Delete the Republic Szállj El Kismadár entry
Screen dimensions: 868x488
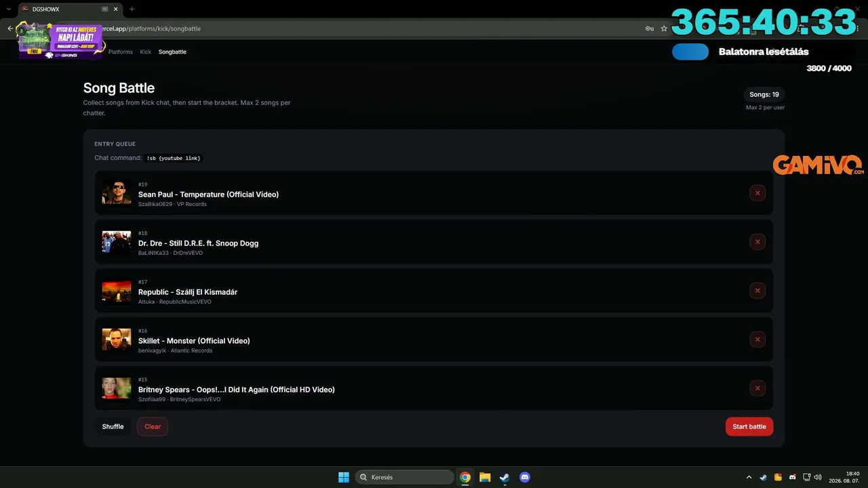tap(757, 291)
